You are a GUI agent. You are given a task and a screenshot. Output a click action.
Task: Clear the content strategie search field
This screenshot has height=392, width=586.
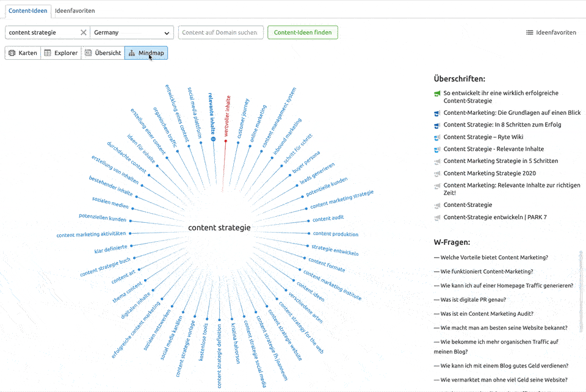click(84, 32)
